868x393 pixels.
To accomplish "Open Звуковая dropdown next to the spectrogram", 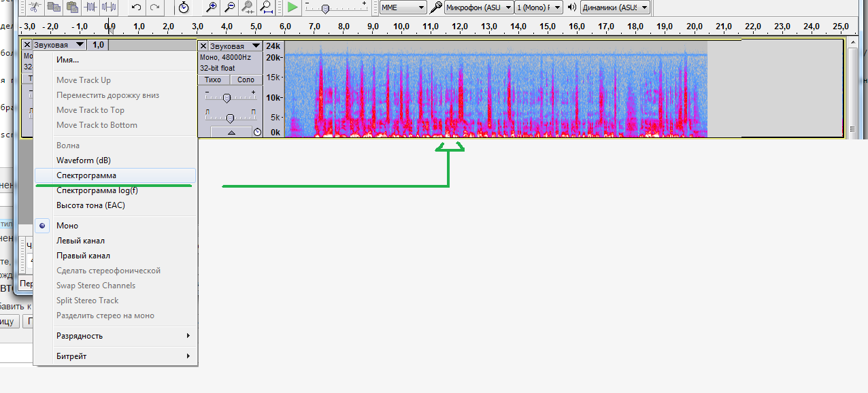I will tap(235, 46).
